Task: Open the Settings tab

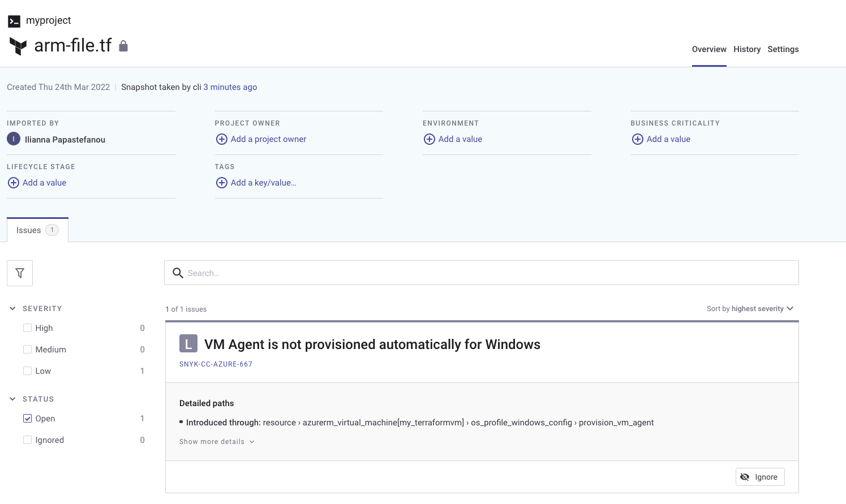Action: 783,49
